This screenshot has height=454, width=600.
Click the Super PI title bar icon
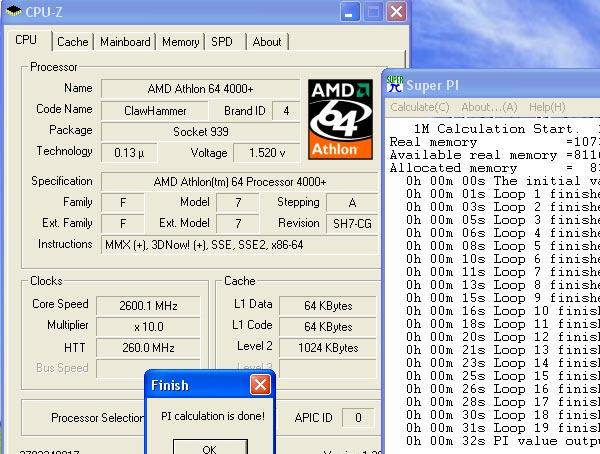[395, 84]
